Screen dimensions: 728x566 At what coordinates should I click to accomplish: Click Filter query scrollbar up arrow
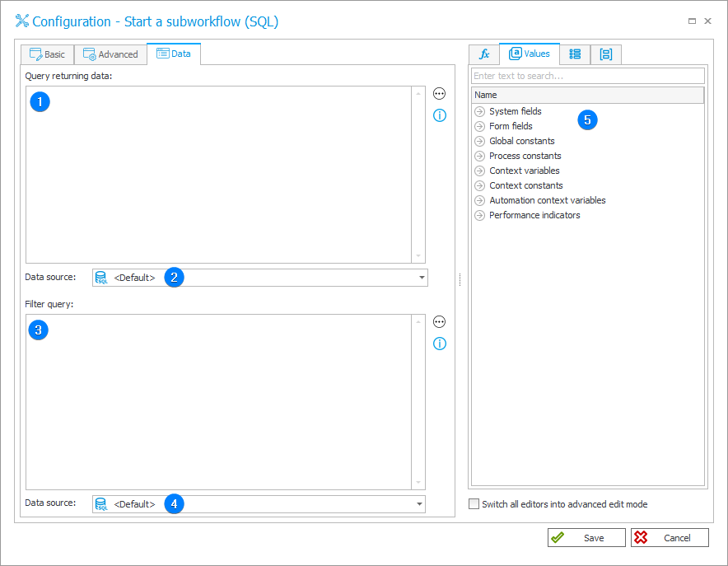(418, 322)
